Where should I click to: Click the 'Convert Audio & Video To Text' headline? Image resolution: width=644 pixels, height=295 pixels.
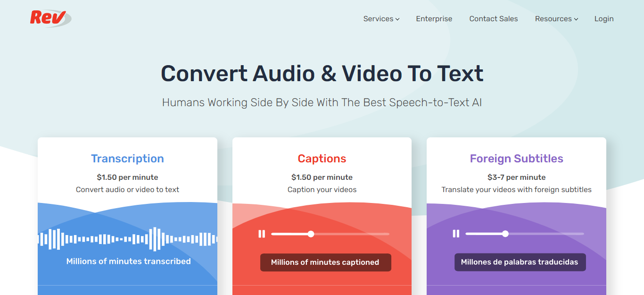[322, 74]
